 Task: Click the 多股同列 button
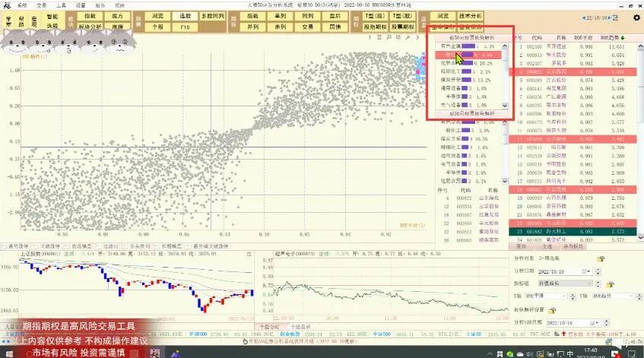[x=212, y=16]
